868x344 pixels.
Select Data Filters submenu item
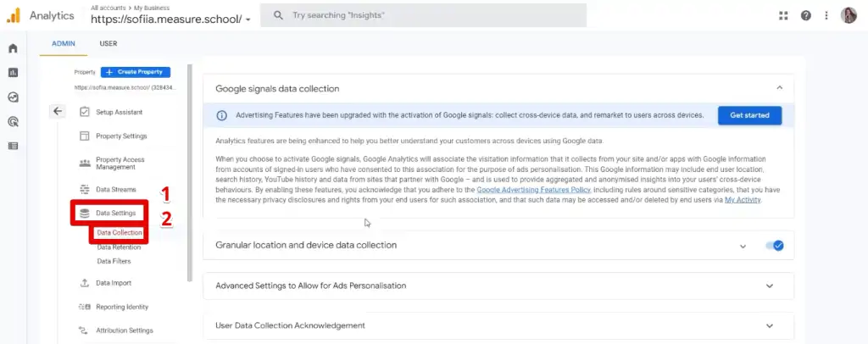point(114,261)
